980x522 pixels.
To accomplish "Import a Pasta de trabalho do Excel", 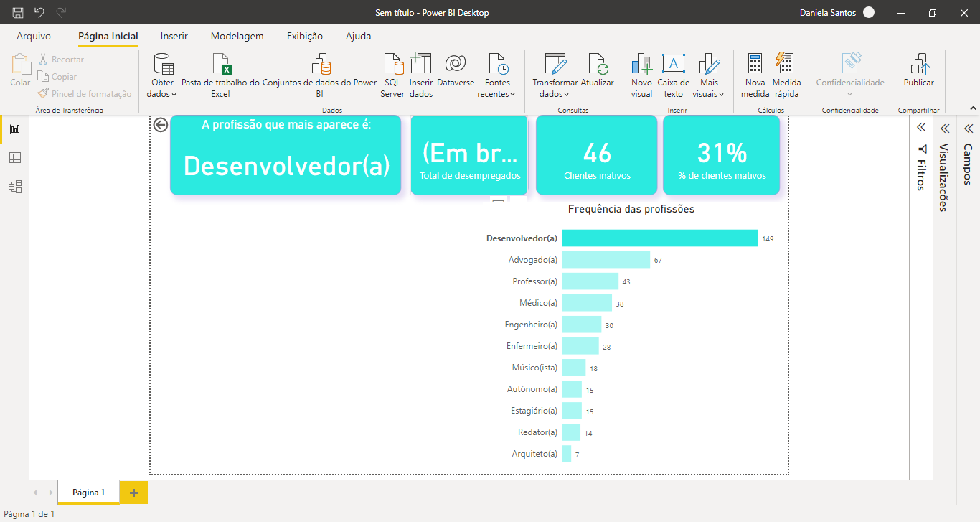I will tap(220, 75).
